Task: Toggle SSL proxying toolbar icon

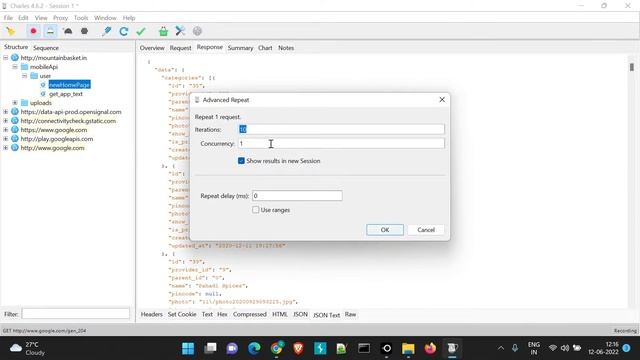Action: [50, 31]
